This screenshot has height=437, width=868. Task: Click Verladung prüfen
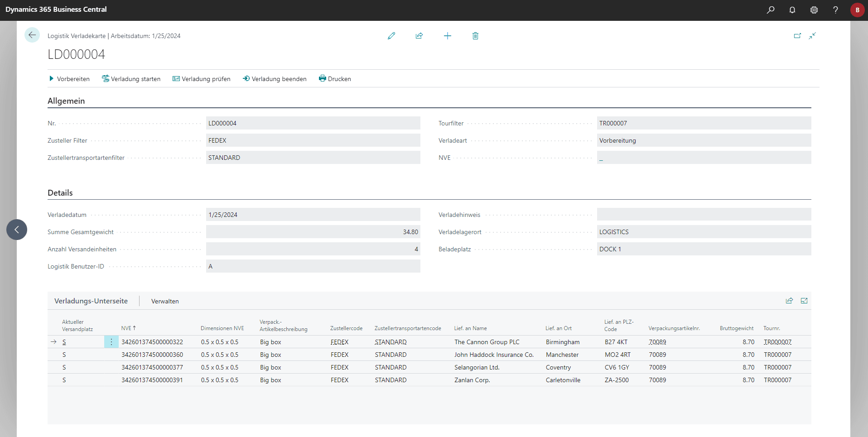202,79
